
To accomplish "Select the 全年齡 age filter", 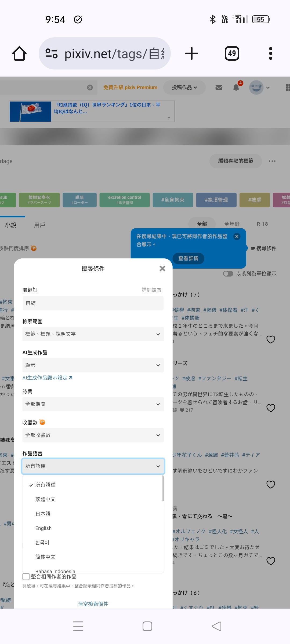I will pyautogui.click(x=232, y=224).
